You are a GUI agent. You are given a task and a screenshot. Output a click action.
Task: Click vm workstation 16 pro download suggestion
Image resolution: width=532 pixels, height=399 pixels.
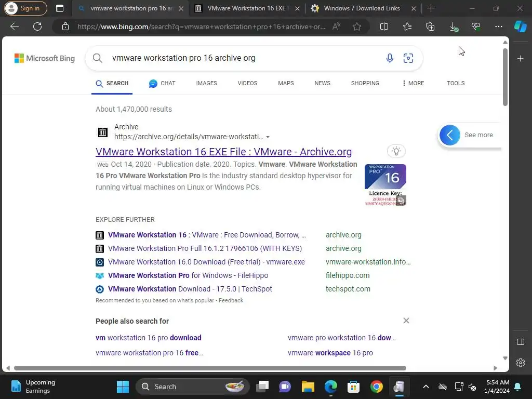click(148, 338)
